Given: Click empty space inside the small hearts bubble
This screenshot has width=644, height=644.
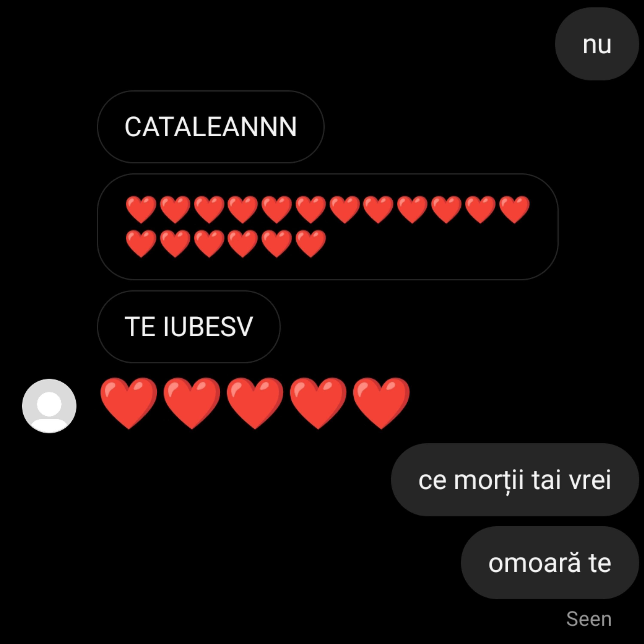Looking at the screenshot, I should point(433,247).
